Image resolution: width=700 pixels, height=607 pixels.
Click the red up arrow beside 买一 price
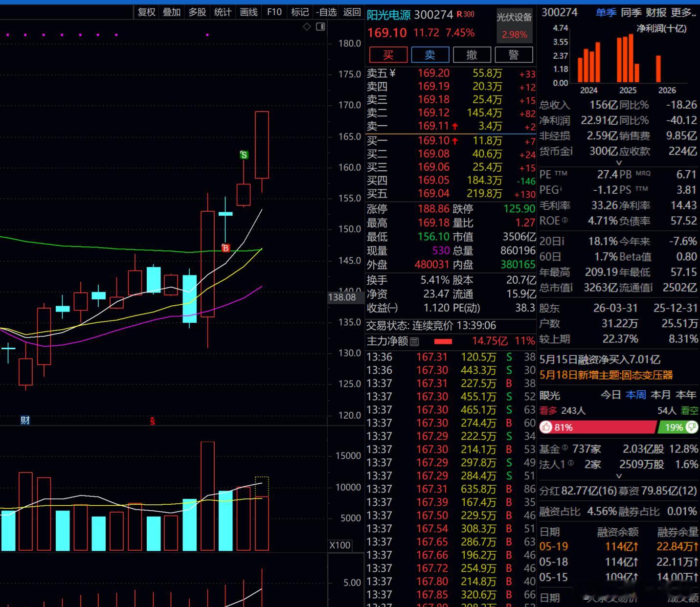click(455, 141)
